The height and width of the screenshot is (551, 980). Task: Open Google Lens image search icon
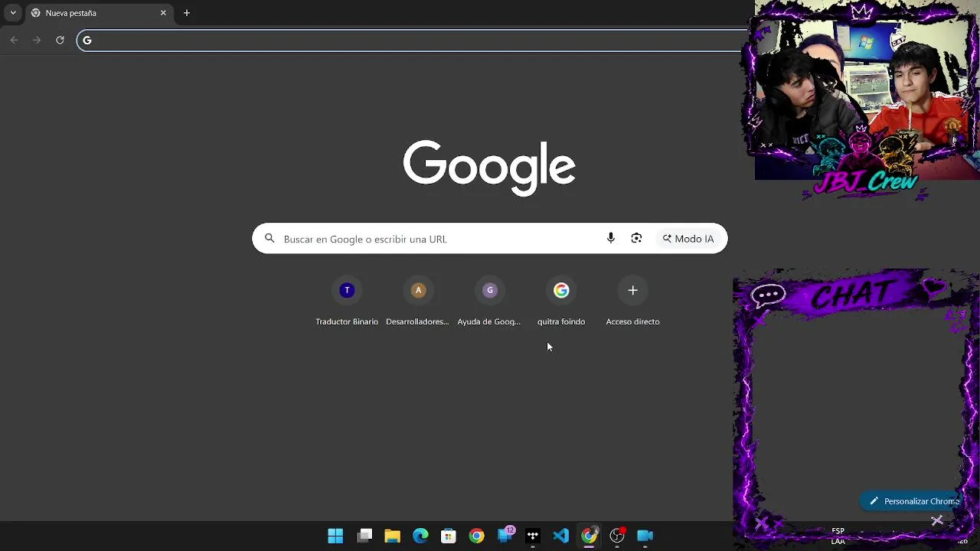pyautogui.click(x=636, y=239)
